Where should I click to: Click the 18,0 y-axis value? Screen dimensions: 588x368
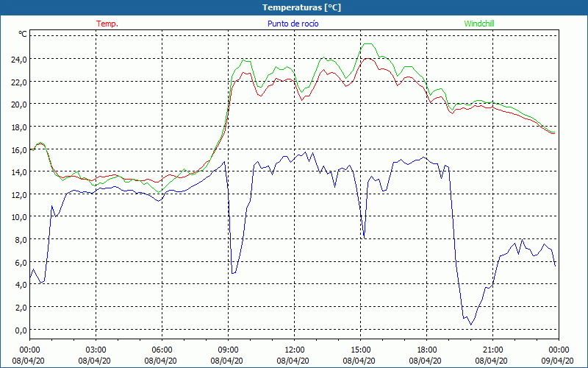tap(19, 127)
